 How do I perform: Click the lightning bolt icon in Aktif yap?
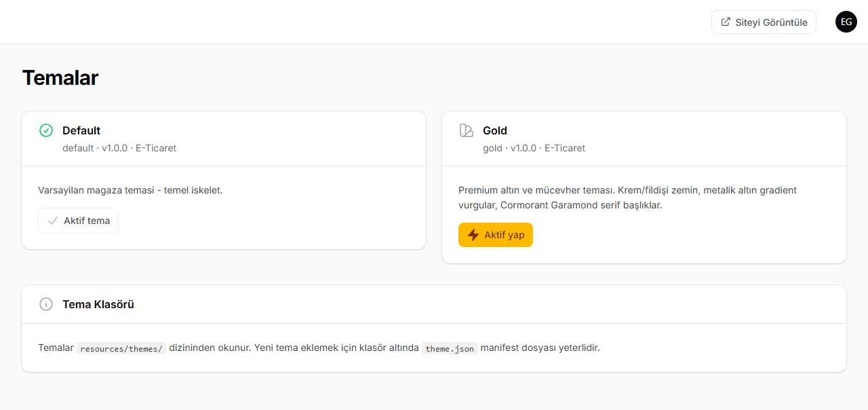coord(473,235)
